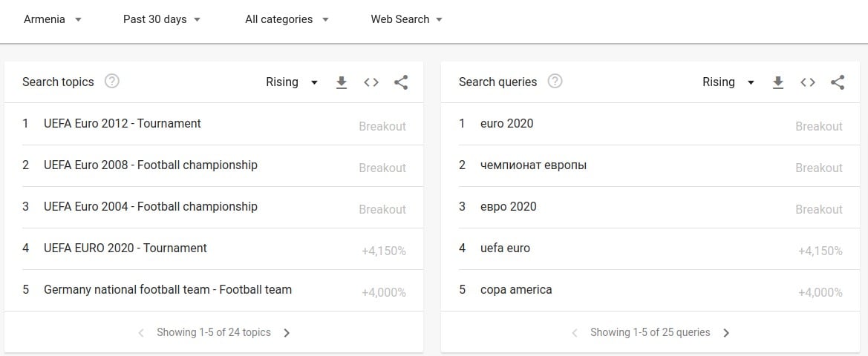Viewport: 868px width, 356px height.
Task: Open the UEFA Euro 2012 topic
Action: (123, 124)
